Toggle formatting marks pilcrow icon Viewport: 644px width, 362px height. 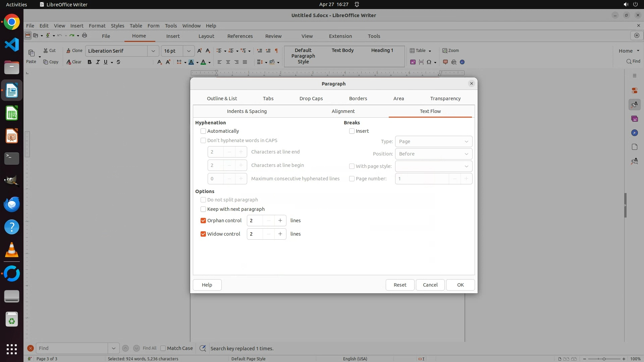click(276, 51)
